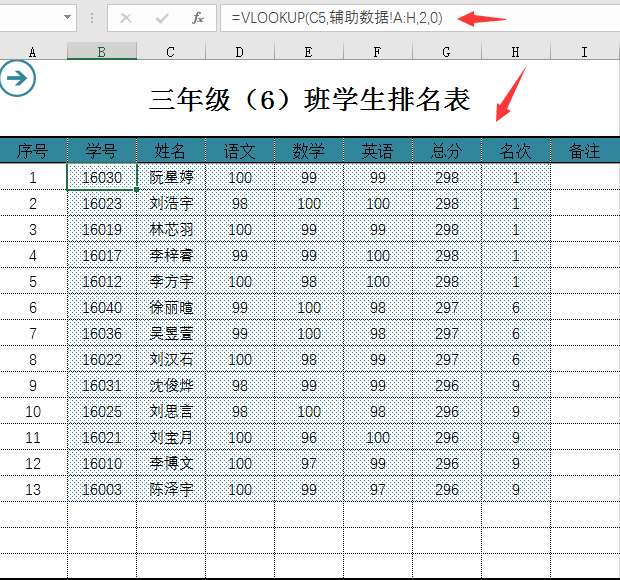The height and width of the screenshot is (580, 620).
Task: Click the Enter checkmark formula icon
Action: 162,18
